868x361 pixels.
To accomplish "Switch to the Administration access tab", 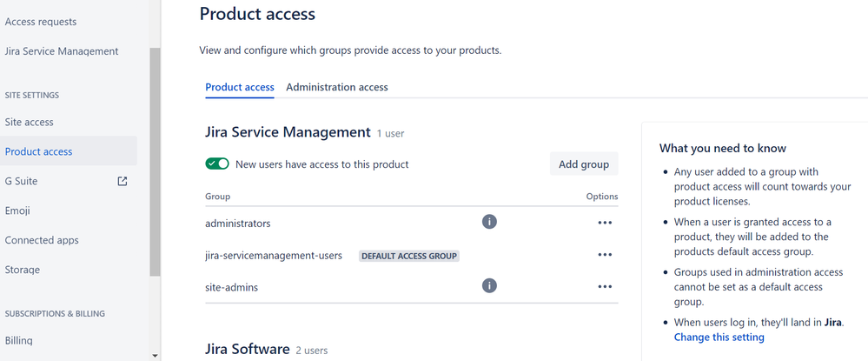I will 337,87.
